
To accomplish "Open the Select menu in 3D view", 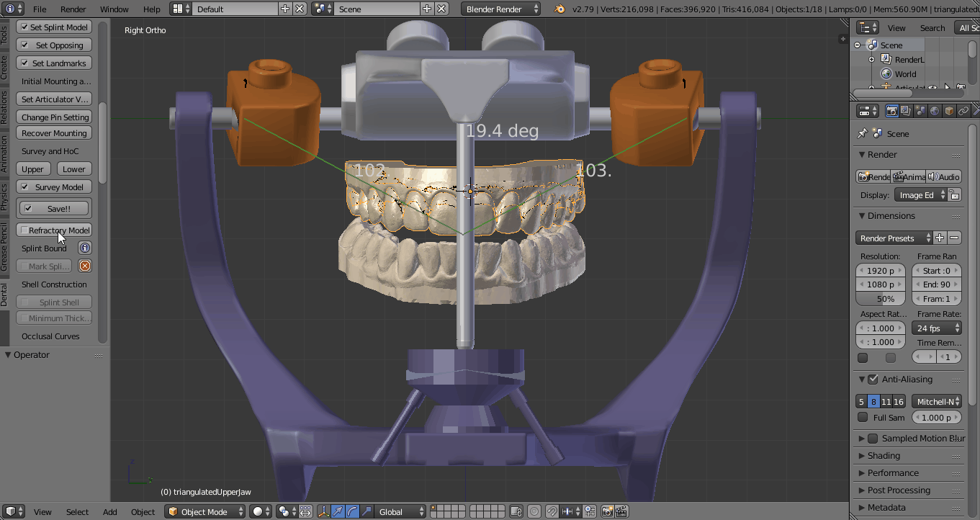I will 78,511.
